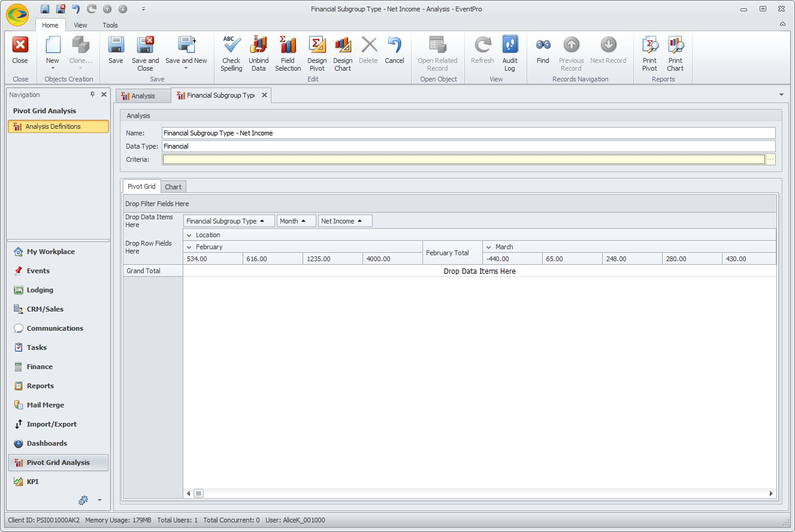Image resolution: width=795 pixels, height=532 pixels.
Task: Collapse the Location column group
Action: coord(189,235)
